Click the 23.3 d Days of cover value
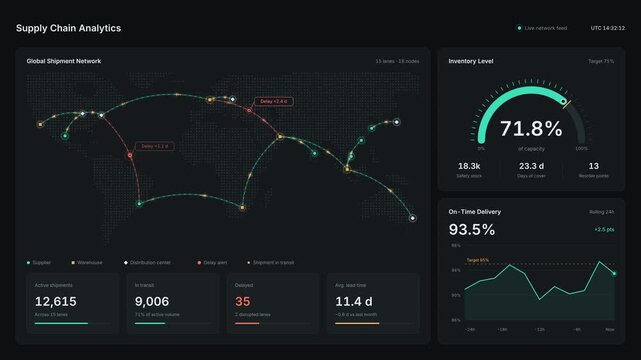This screenshot has width=641, height=360. click(x=531, y=166)
